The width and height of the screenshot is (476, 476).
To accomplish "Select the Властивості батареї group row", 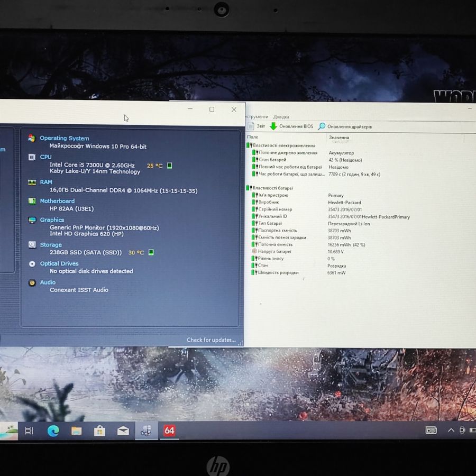I will (x=270, y=188).
